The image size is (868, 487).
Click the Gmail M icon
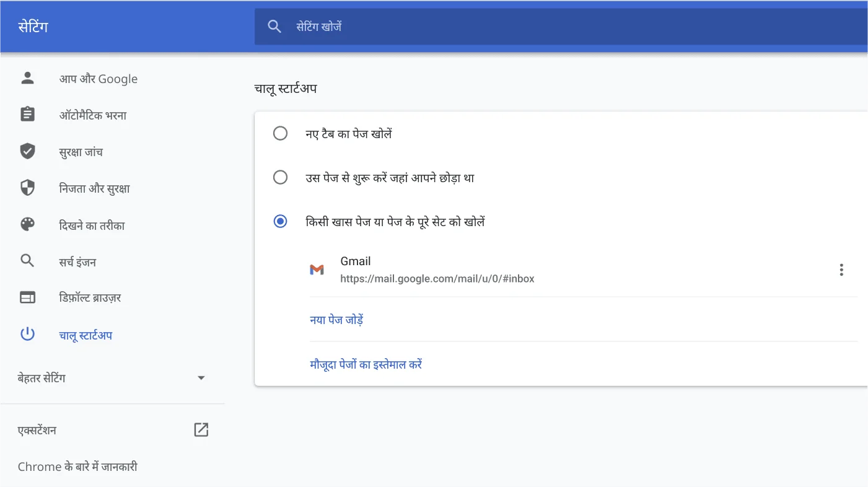tap(317, 270)
